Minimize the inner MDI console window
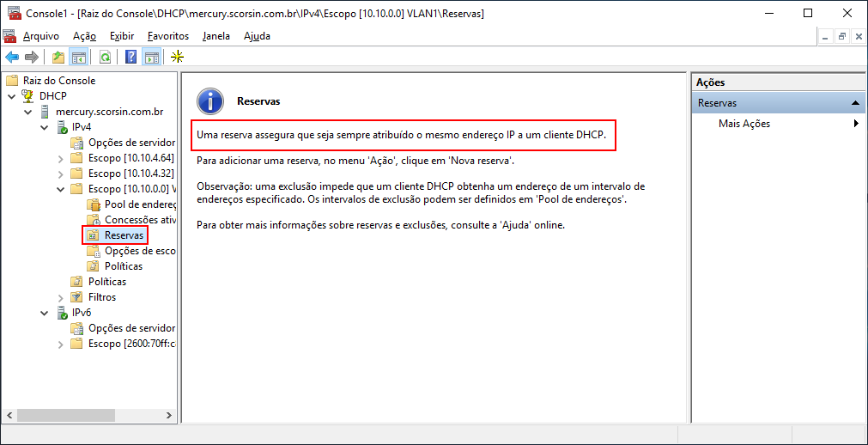 [x=825, y=37]
